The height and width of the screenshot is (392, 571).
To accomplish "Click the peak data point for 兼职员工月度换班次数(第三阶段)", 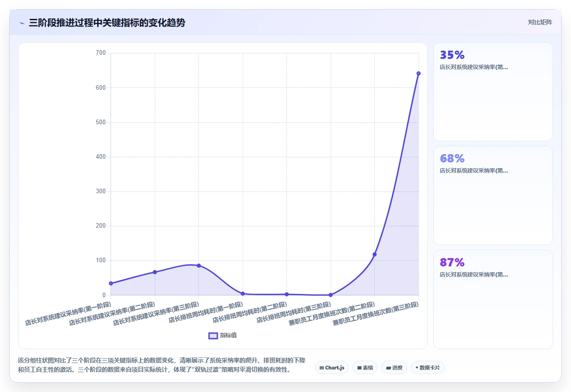I will 419,73.
